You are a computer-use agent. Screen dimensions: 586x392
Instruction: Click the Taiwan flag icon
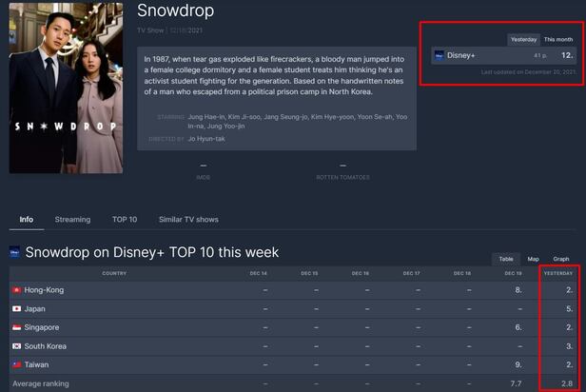coord(15,364)
